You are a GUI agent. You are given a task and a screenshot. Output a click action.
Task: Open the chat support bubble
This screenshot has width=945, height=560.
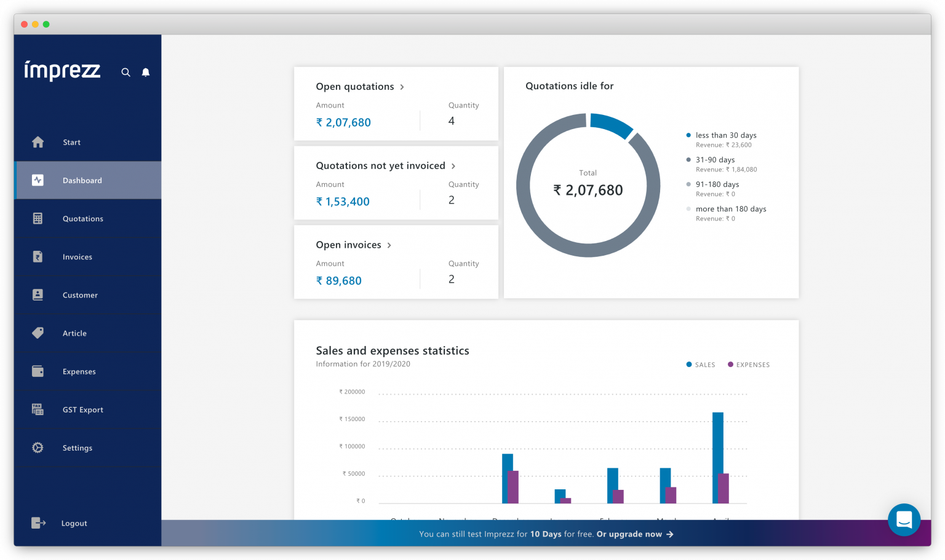(x=904, y=519)
